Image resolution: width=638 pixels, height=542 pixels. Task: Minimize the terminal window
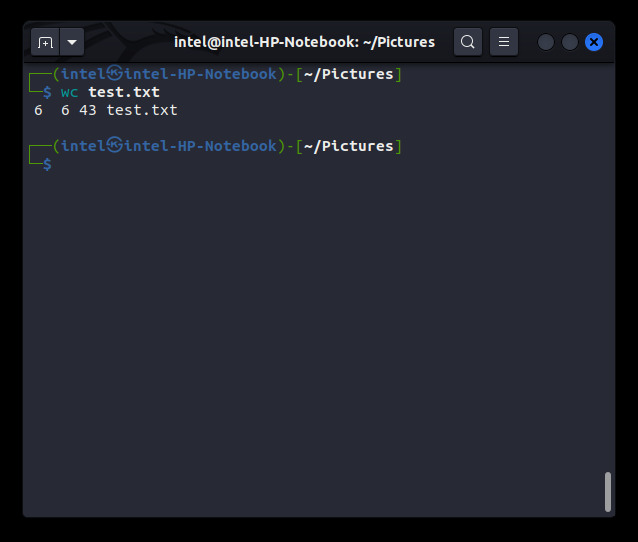coord(546,42)
